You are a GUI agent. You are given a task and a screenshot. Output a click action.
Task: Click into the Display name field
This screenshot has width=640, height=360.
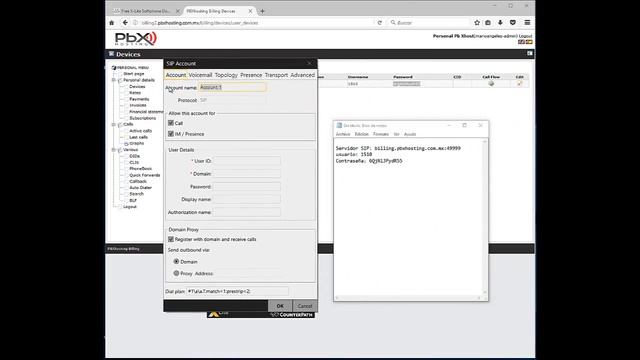247,199
